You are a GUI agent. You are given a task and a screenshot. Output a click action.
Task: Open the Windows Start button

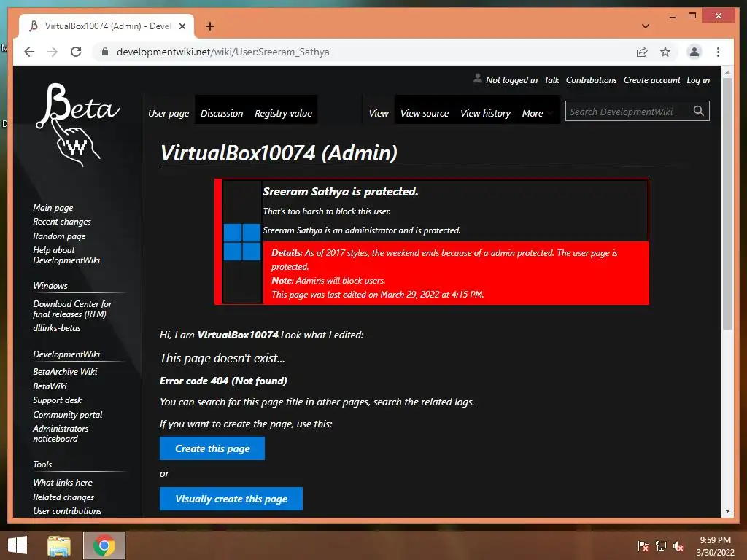pos(18,545)
